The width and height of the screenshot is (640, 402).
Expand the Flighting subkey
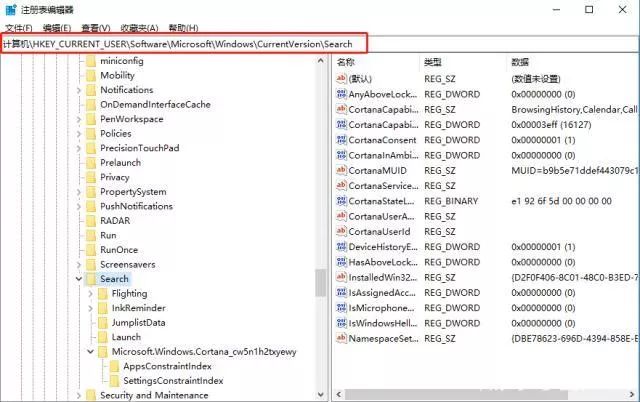point(91,293)
